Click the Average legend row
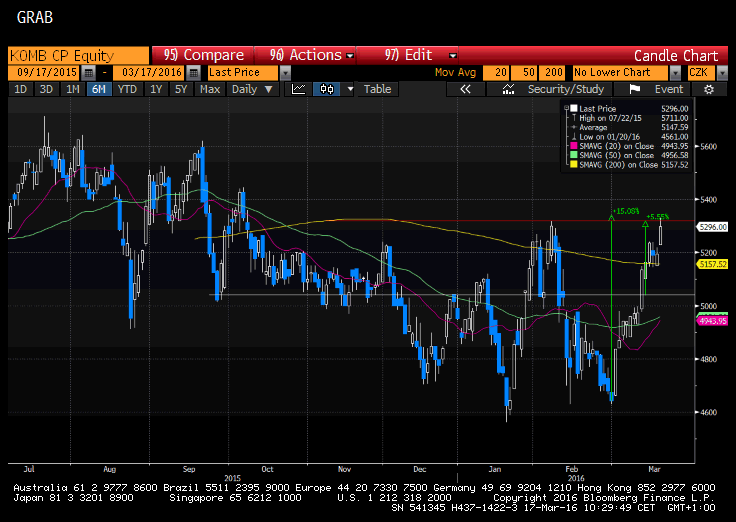Image resolution: width=736 pixels, height=522 pixels. (x=627, y=127)
